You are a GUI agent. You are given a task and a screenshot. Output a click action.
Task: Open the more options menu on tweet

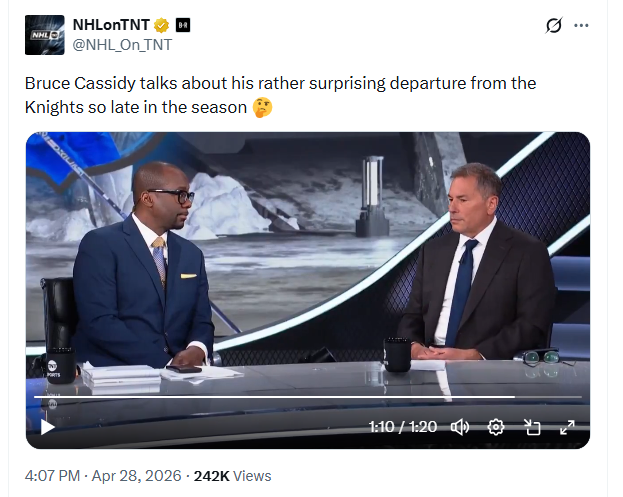[x=581, y=26]
